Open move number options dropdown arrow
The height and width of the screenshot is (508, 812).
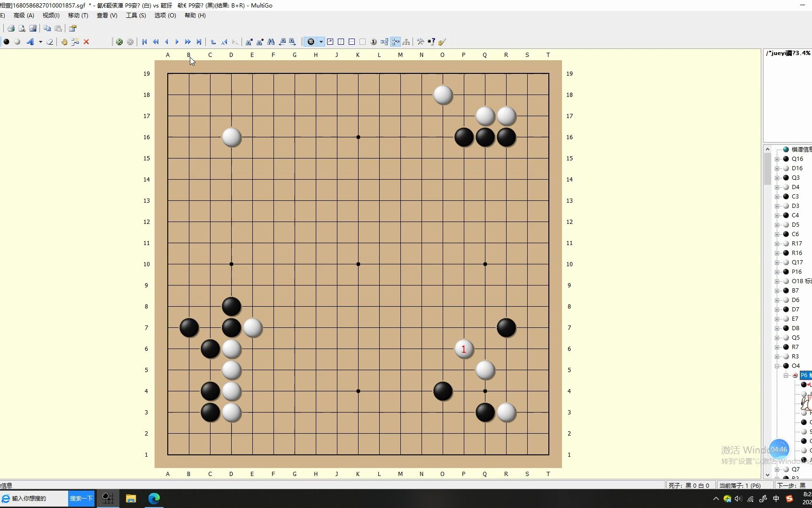click(321, 42)
